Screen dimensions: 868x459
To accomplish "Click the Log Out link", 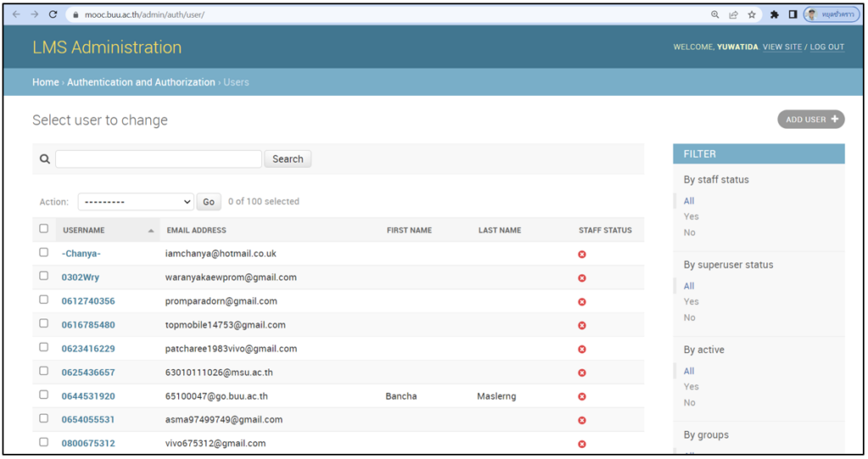I will coord(826,47).
